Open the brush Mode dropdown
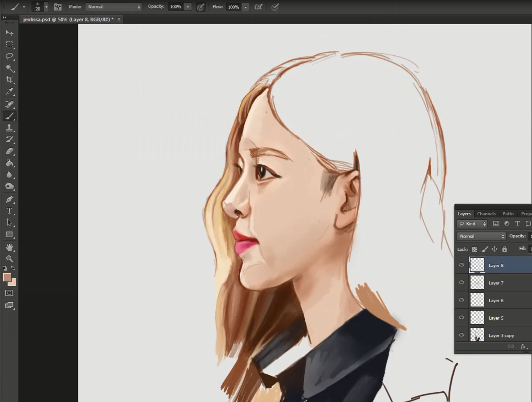This screenshot has width=532, height=402. (113, 7)
